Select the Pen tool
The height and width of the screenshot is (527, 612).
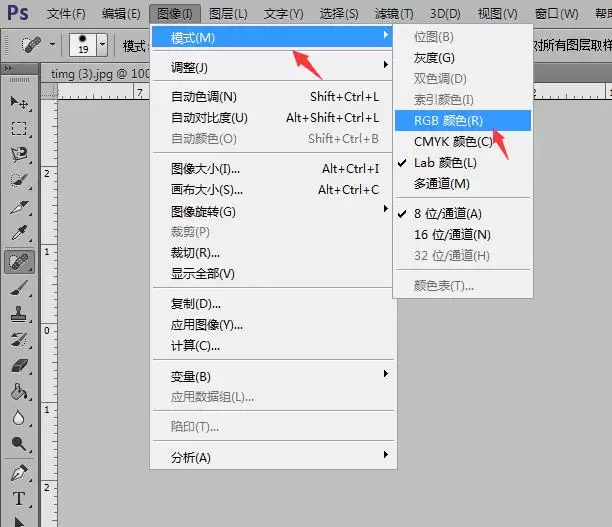click(x=19, y=473)
